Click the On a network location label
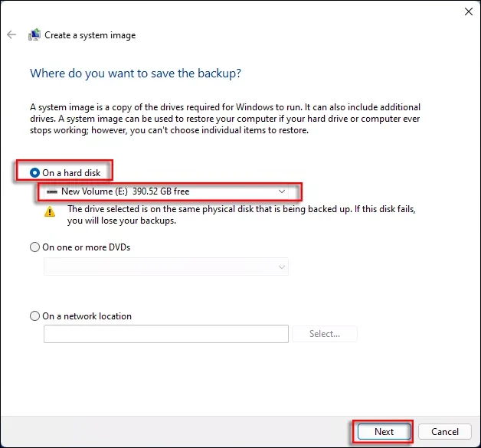This screenshot has height=448, width=481. pyautogui.click(x=87, y=316)
